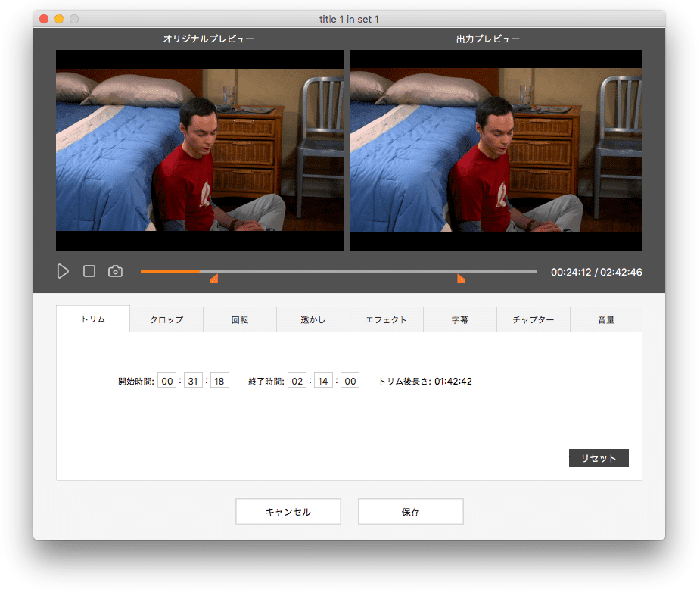
Task: Switch to the 透かし tab
Action: click(313, 319)
